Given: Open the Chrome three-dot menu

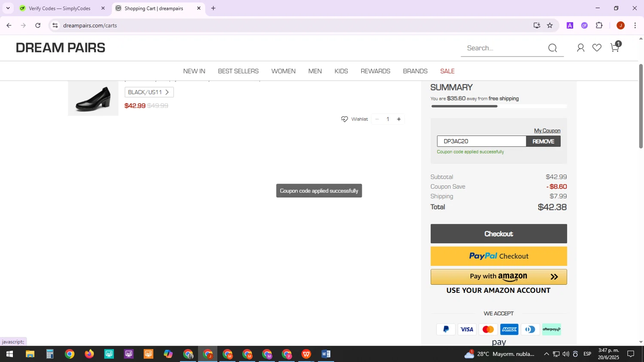Looking at the screenshot, I should point(635,26).
